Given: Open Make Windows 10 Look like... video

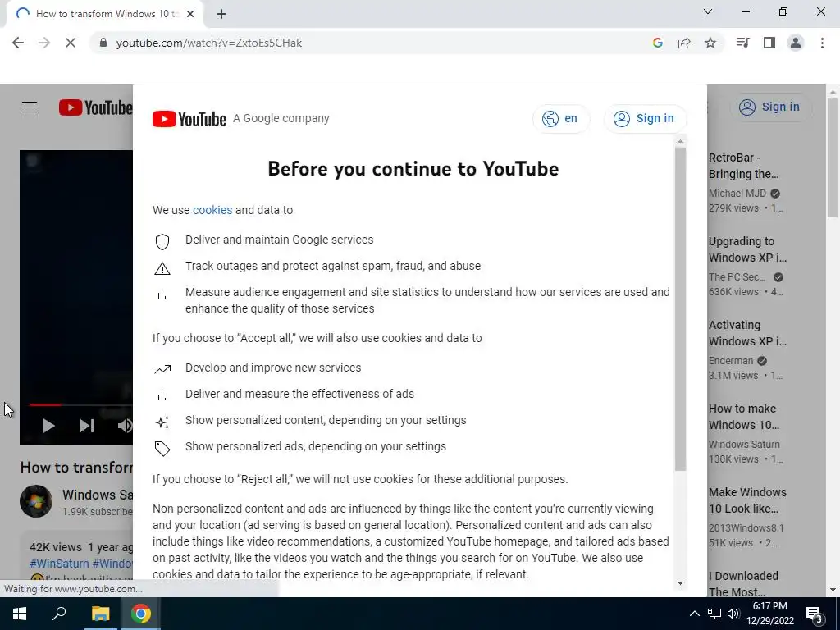Looking at the screenshot, I should 748,500.
